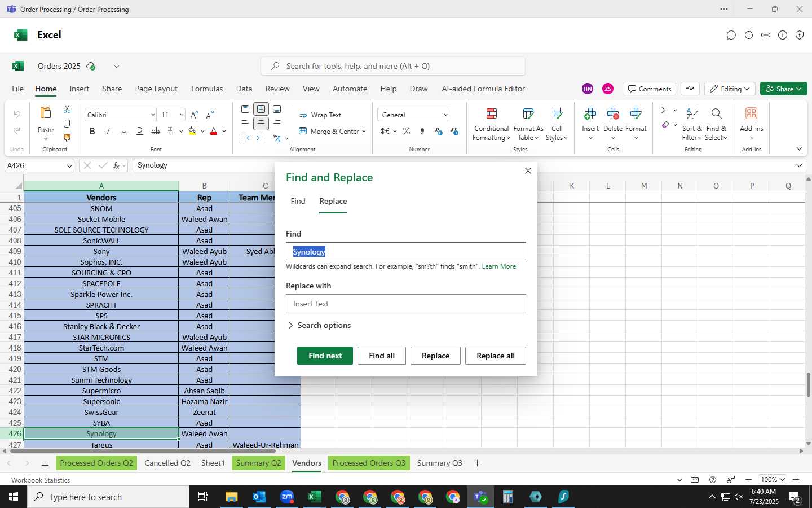Open the File menu
Image resolution: width=812 pixels, height=508 pixels.
tap(18, 89)
